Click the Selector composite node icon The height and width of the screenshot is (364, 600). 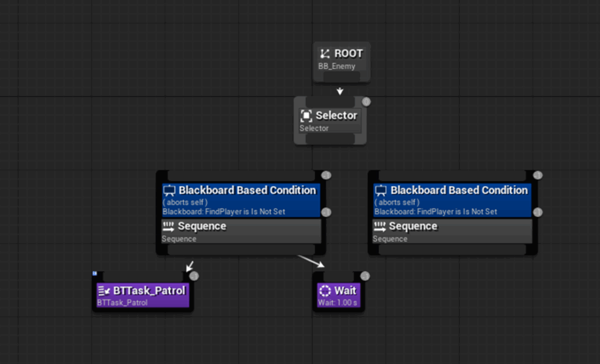[306, 115]
